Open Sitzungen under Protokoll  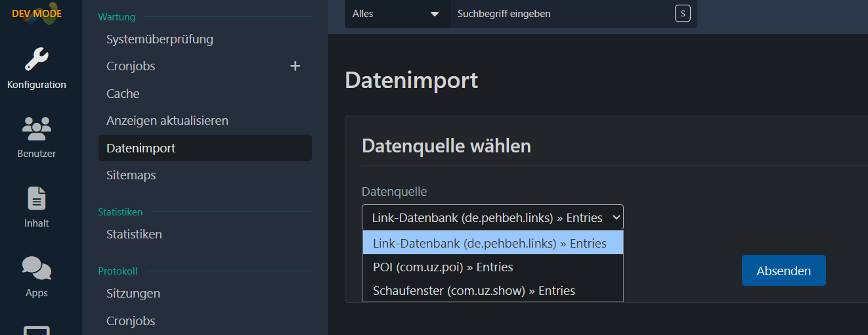pyautogui.click(x=133, y=294)
